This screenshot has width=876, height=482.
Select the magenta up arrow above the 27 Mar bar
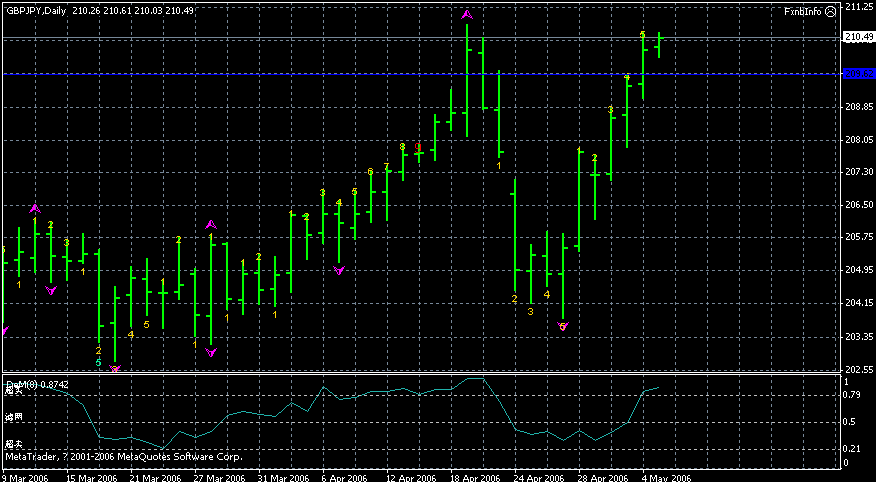(x=211, y=225)
